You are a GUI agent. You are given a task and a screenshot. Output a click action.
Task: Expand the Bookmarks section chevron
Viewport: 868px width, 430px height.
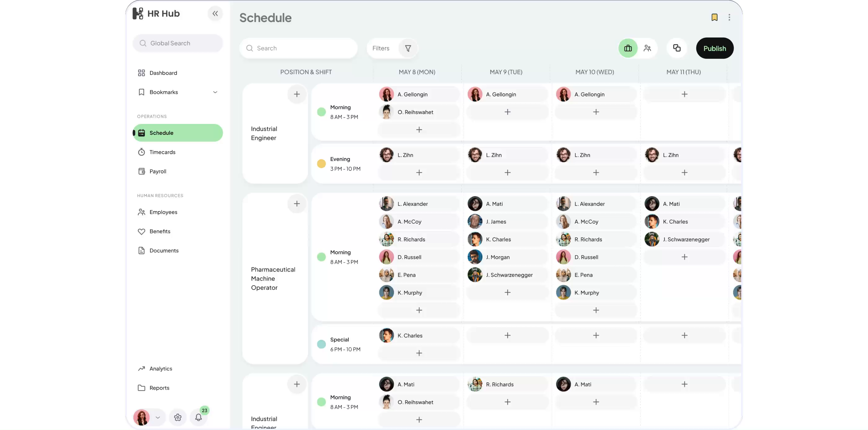point(215,92)
